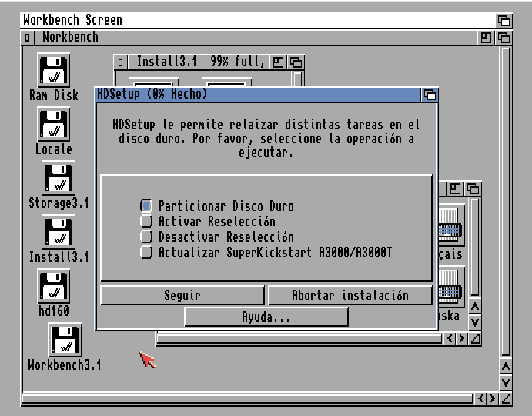The width and height of the screenshot is (532, 416).
Task: Click the Storage3.1 disk icon
Action: coord(58,179)
